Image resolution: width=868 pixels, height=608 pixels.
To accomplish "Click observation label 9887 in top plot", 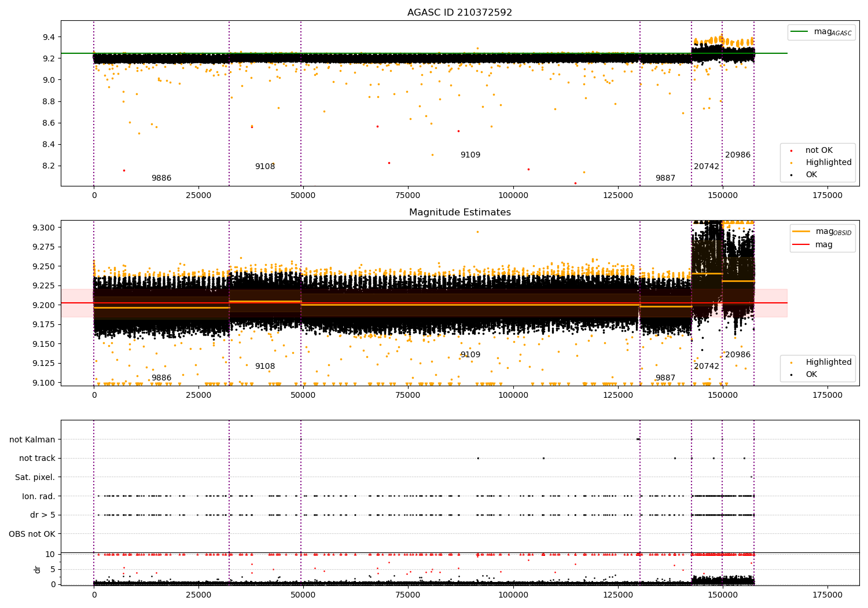I will coord(665,178).
